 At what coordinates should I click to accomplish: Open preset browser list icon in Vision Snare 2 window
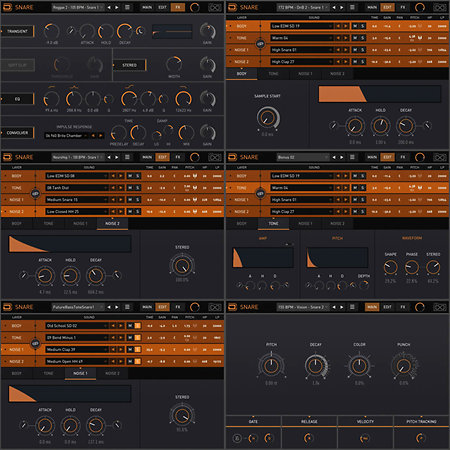[x=352, y=307]
